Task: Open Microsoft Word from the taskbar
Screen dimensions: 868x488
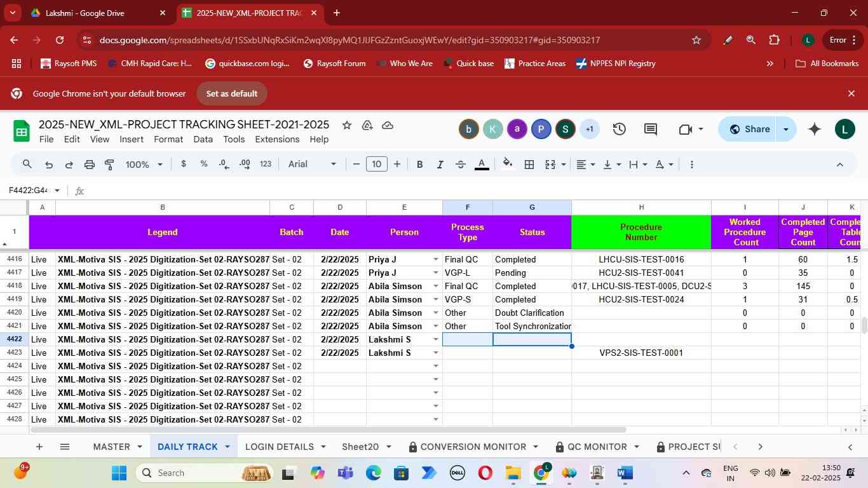Action: (x=625, y=473)
